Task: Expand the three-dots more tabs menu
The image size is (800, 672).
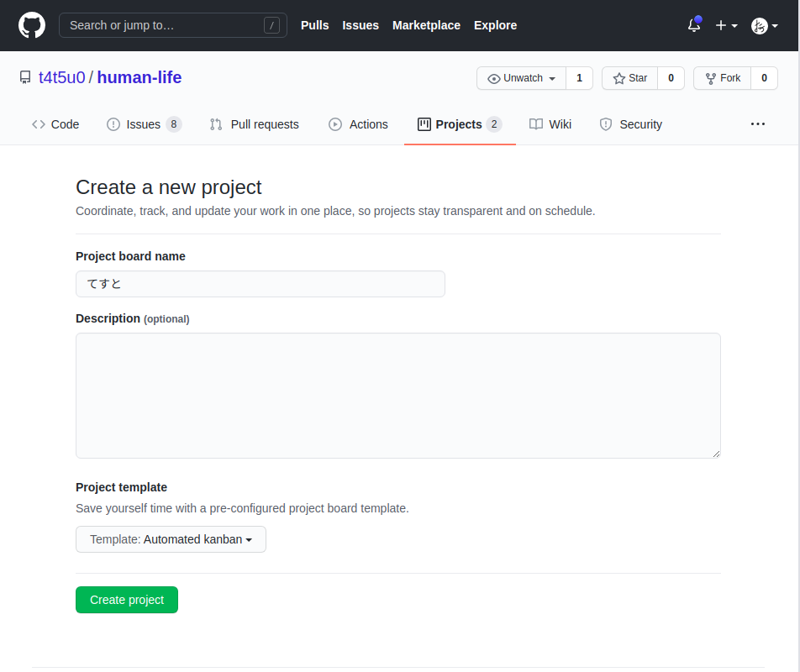Action: click(758, 123)
